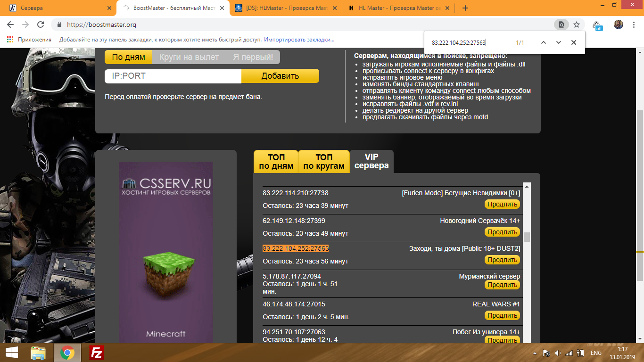Open the Action Center flag icon
Image resolution: width=644 pixels, height=362 pixels.
point(546,353)
